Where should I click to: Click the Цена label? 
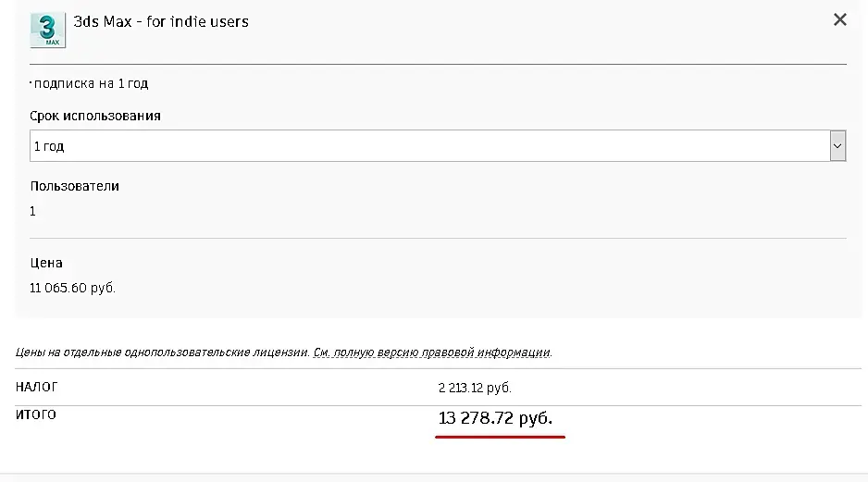[x=46, y=263]
